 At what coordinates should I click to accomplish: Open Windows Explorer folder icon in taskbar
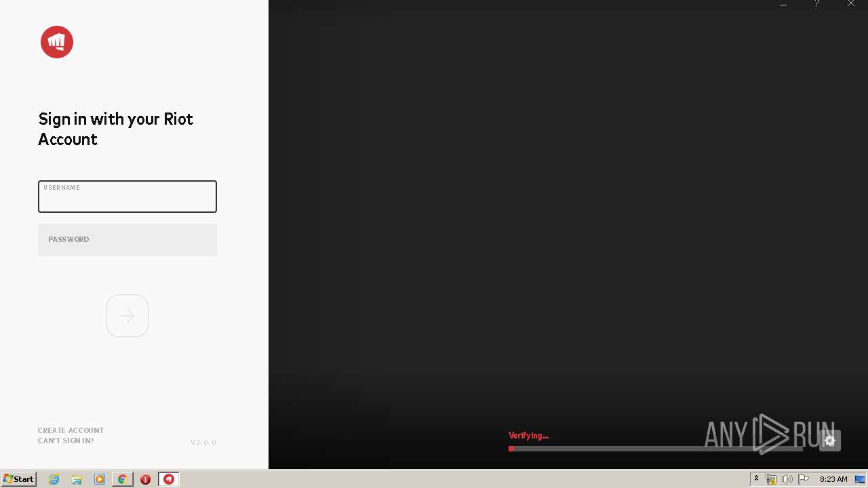(x=77, y=479)
